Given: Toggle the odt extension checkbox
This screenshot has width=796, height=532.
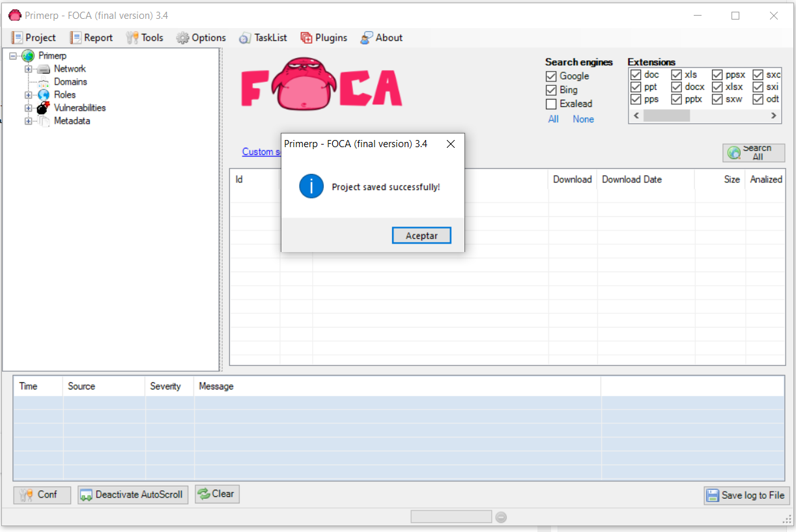Looking at the screenshot, I should coord(758,99).
